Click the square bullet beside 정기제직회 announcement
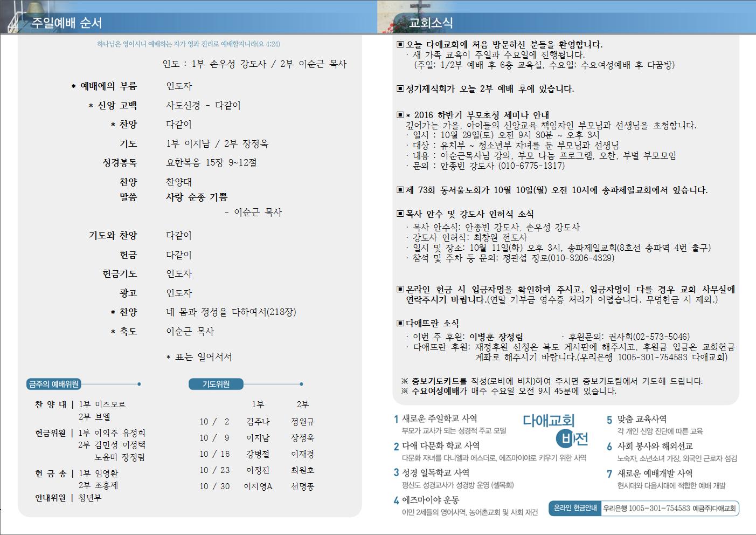 [x=400, y=88]
